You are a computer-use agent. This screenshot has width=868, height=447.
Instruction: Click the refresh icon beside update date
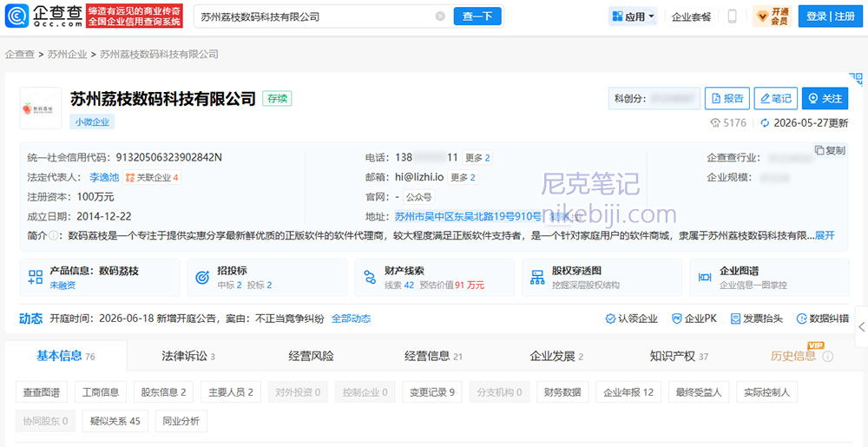(765, 122)
